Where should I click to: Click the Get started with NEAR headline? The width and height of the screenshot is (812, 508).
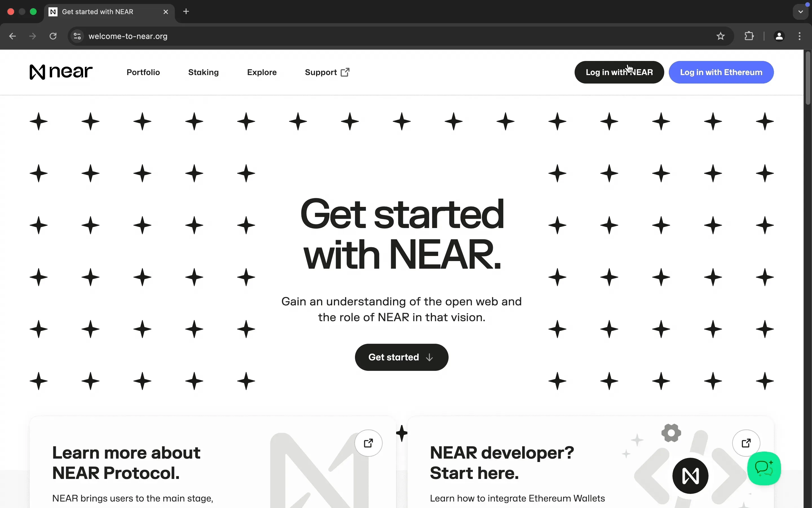pos(402,234)
